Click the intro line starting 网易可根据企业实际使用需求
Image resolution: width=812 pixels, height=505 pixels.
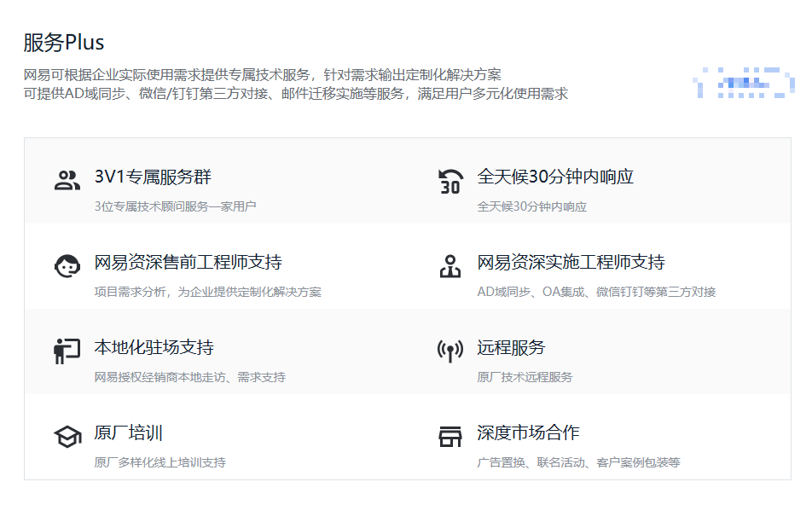(x=263, y=75)
